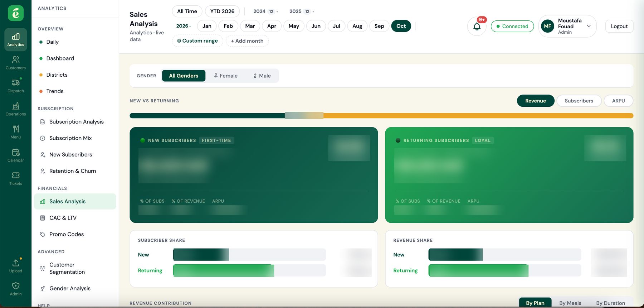Open Gender Analysis page
Screen dimensions: 644x308
coord(75,288)
